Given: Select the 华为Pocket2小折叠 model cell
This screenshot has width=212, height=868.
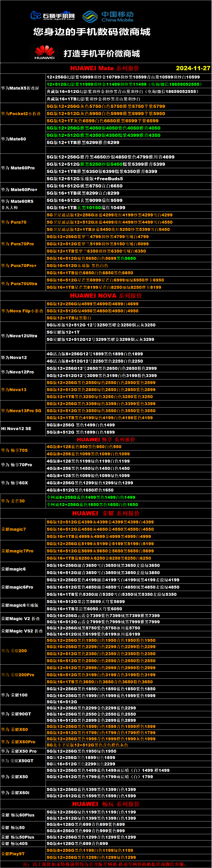Looking at the screenshot, I should tap(23, 114).
